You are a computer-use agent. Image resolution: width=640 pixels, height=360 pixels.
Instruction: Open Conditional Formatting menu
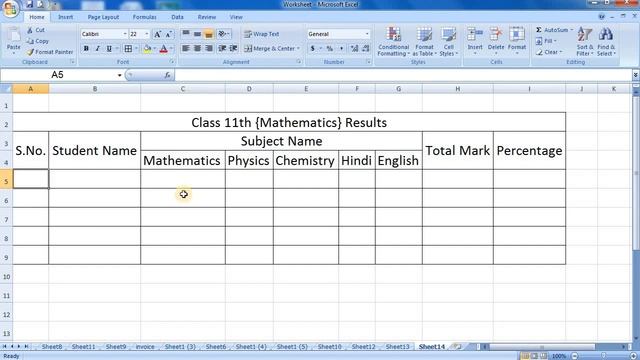pyautogui.click(x=393, y=42)
